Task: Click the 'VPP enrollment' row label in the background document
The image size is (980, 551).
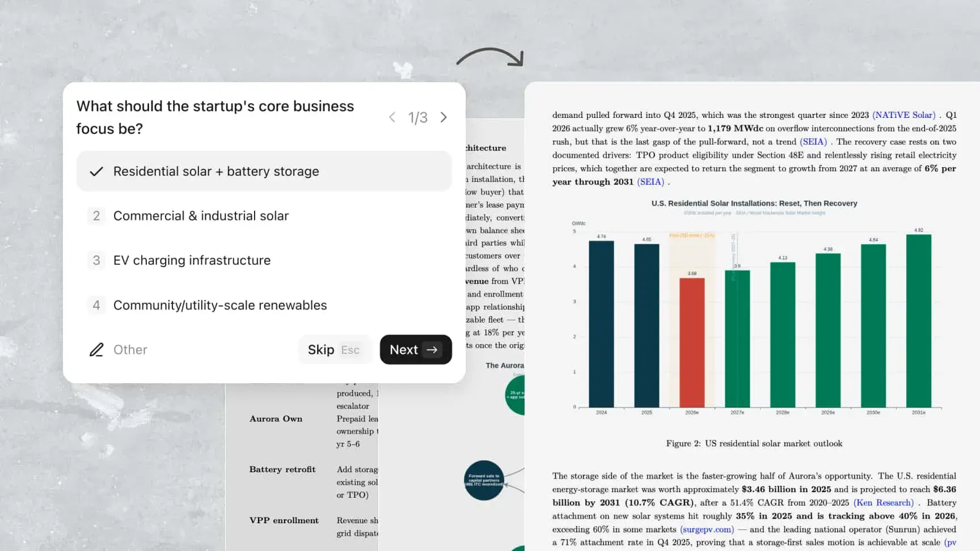Action: click(x=284, y=520)
